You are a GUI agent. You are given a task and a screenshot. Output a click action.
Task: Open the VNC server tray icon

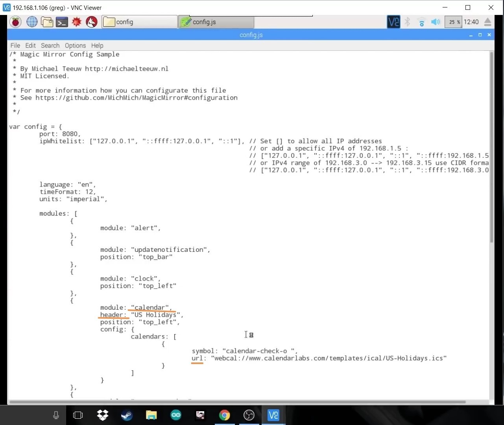(x=393, y=22)
